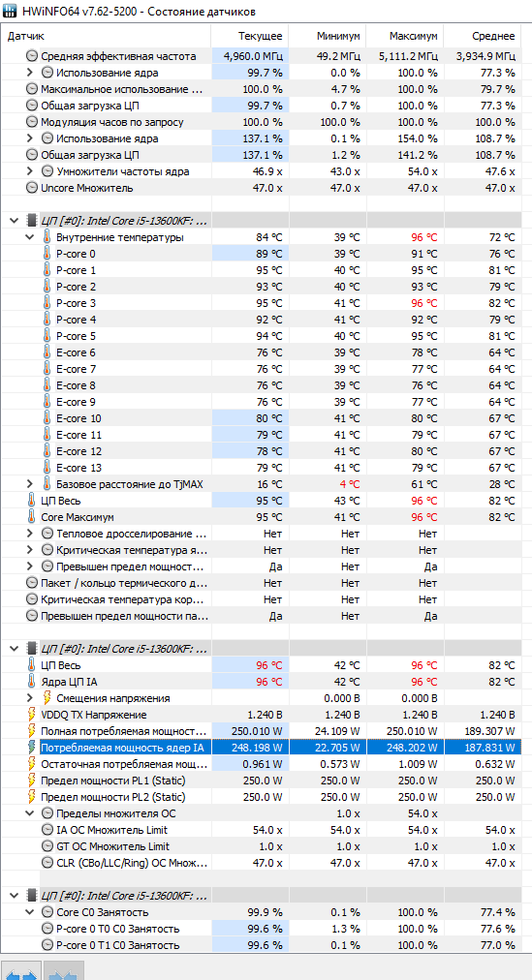
Task: Click the 61 °C maximum TjMAX distance value
Action: [424, 484]
